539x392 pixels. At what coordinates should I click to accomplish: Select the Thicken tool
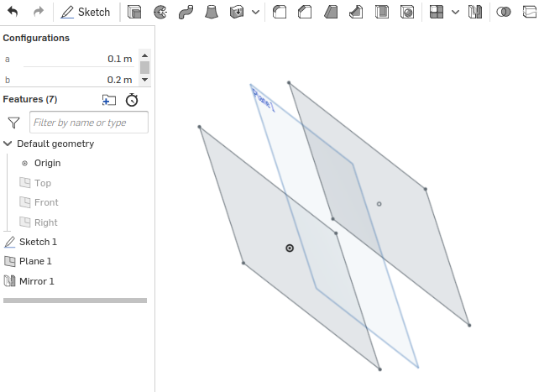(237, 12)
